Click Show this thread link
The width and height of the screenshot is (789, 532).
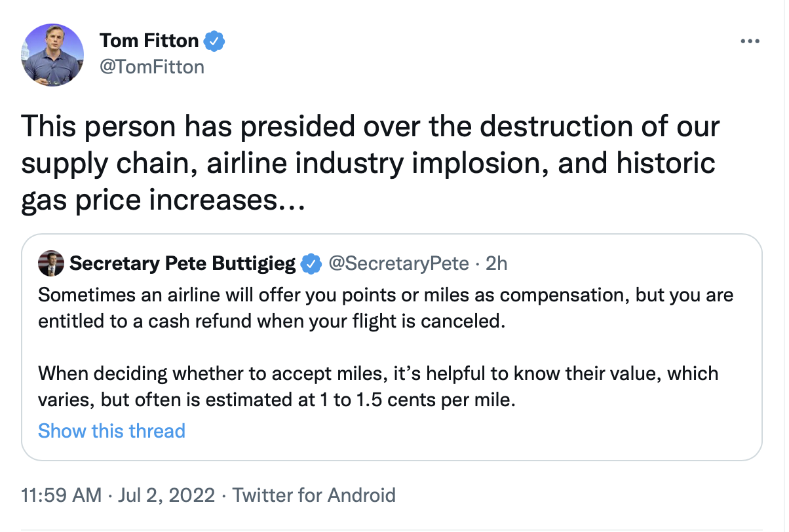pyautogui.click(x=112, y=430)
